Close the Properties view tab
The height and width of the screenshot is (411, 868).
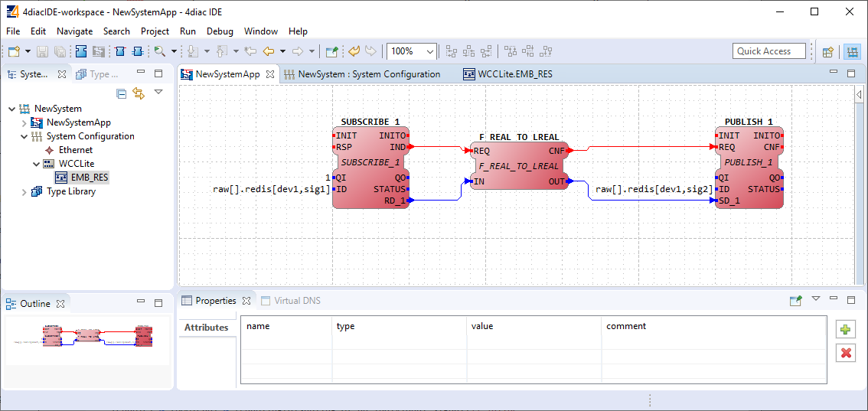(x=247, y=301)
